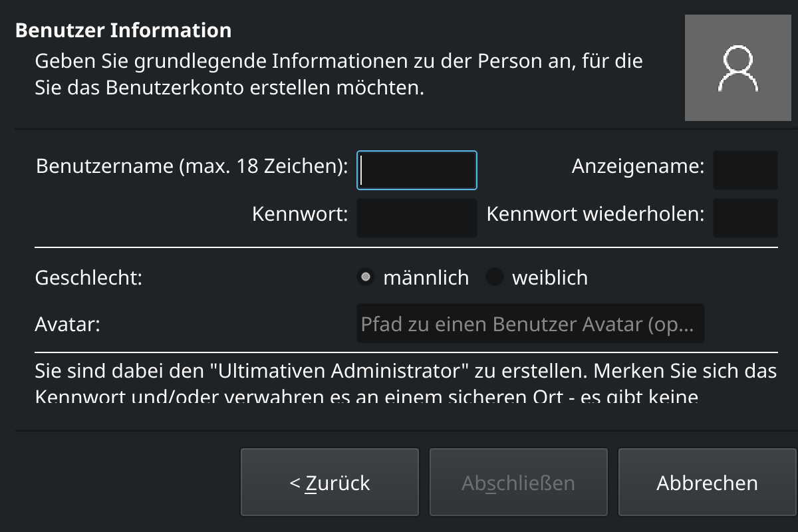Go back with the Zurück button
This screenshot has width=798, height=532.
pos(330,482)
